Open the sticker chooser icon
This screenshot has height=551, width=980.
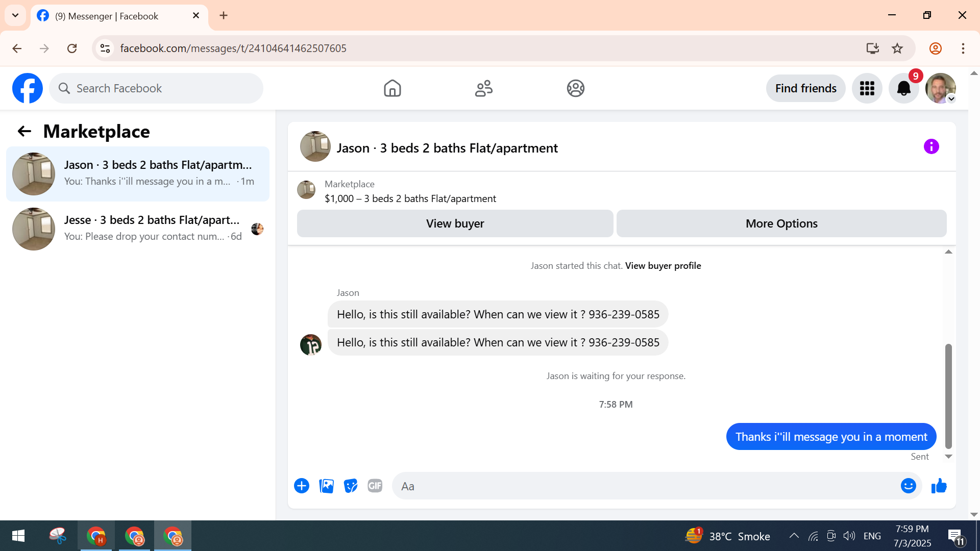(x=351, y=486)
